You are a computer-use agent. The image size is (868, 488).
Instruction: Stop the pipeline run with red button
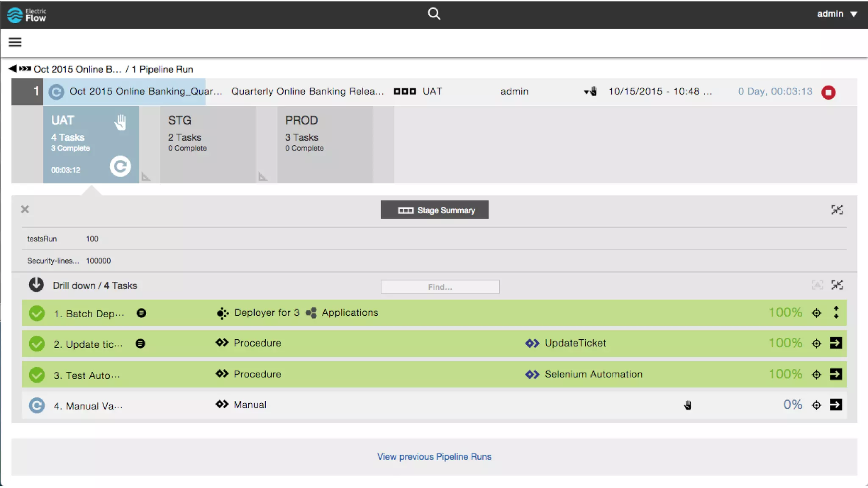coord(828,92)
